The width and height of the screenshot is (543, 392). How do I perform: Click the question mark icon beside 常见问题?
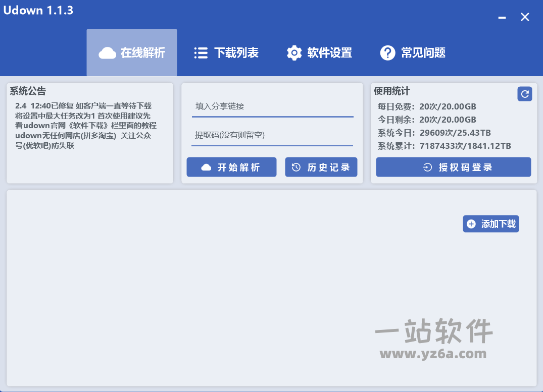tap(387, 53)
